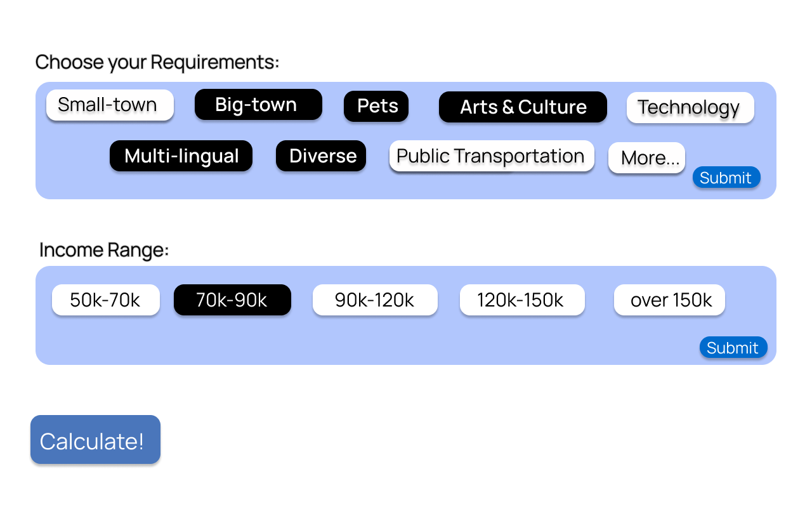Click the Calculate! button
Image resolution: width=812 pixels, height=528 pixels.
(x=95, y=439)
